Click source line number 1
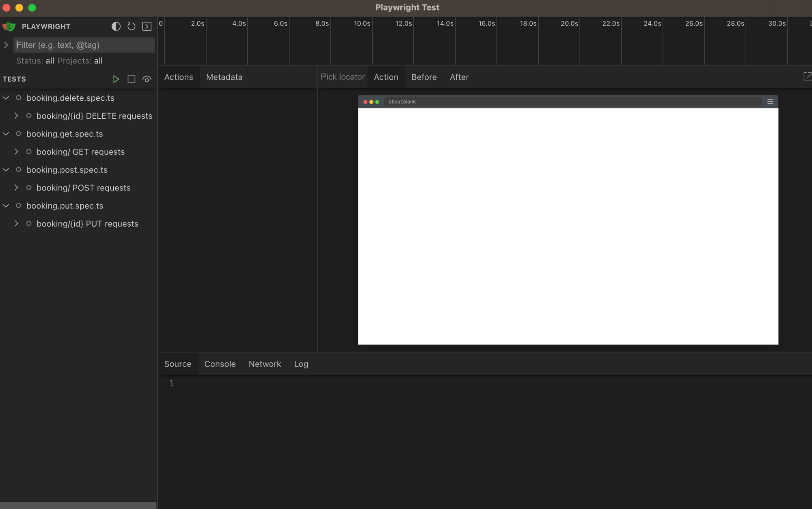The width and height of the screenshot is (812, 509). click(x=172, y=383)
